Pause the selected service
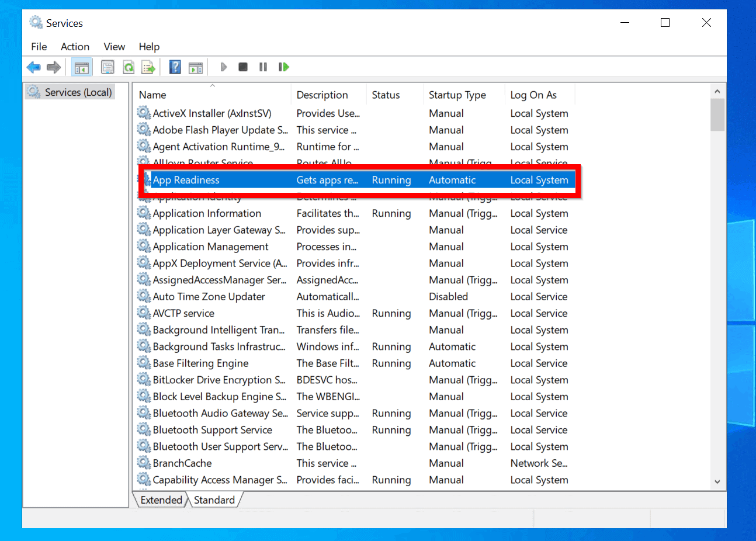 [x=263, y=67]
